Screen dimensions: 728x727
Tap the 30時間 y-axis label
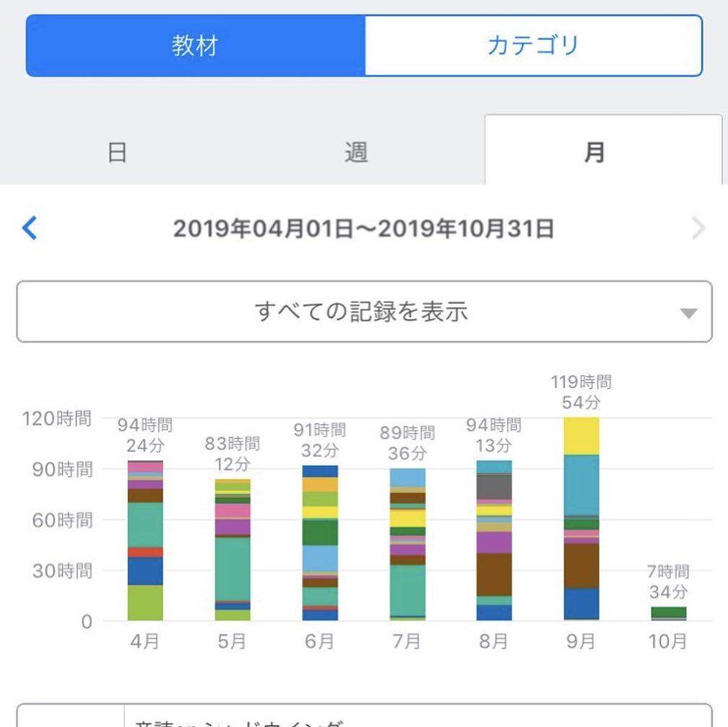tap(62, 570)
